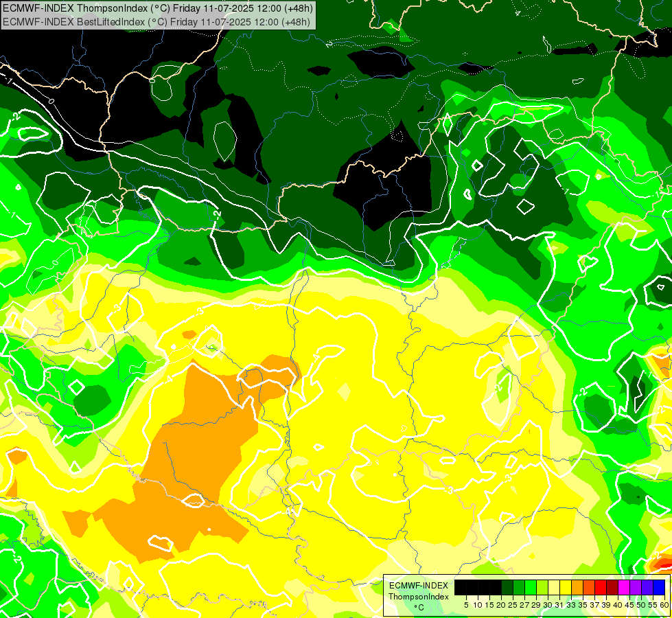Click the legend value 29

point(536,605)
